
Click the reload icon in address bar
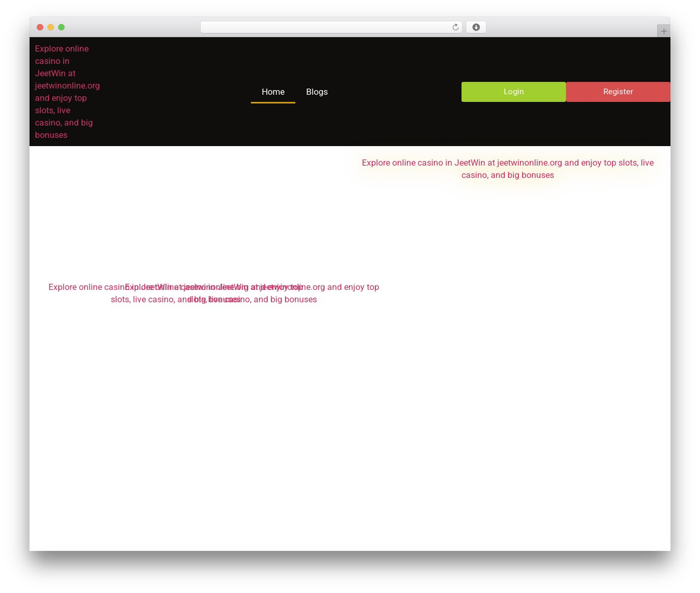pos(455,27)
